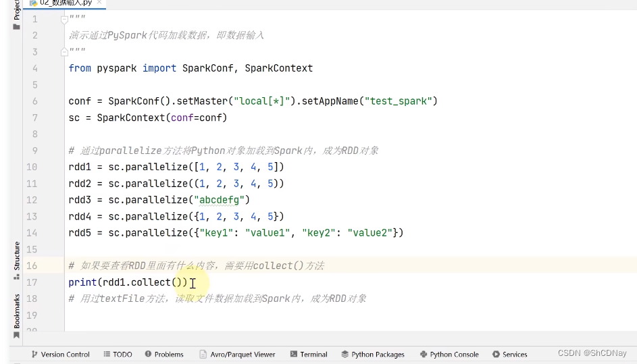The width and height of the screenshot is (637, 364).
Task: Click the rdd4 variable on line 13
Action: pos(80,217)
